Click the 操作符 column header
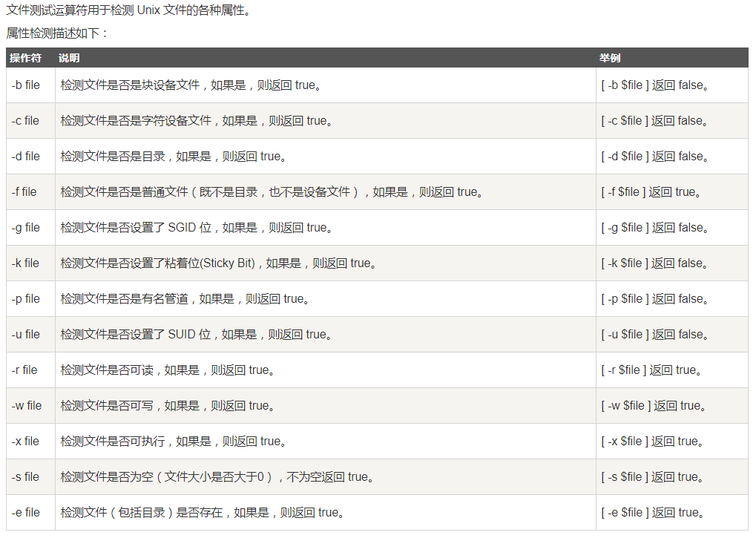This screenshot has height=538, width=756. point(25,58)
